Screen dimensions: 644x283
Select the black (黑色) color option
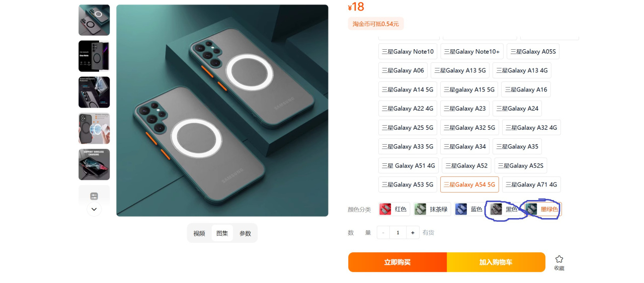coord(505,209)
